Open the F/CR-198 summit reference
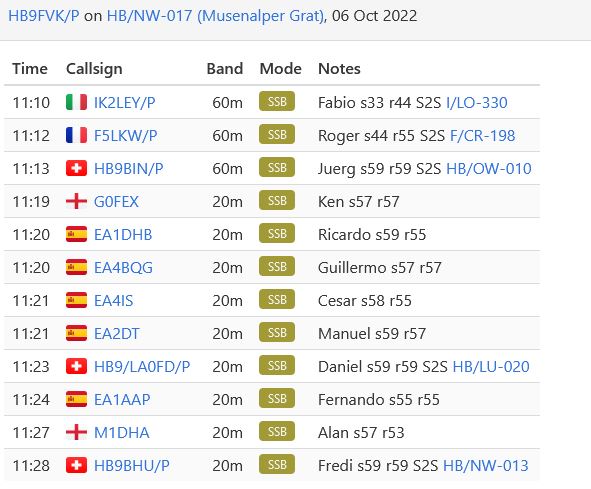This screenshot has height=489, width=591. 482,136
